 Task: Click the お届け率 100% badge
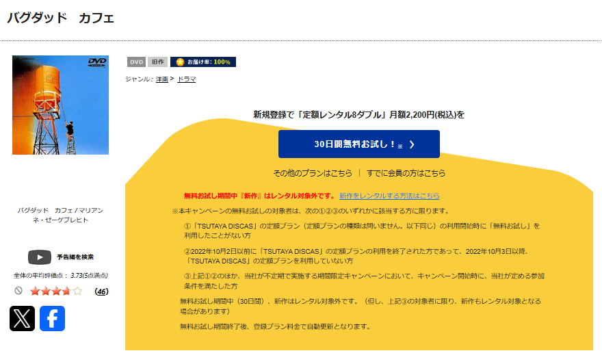(203, 62)
